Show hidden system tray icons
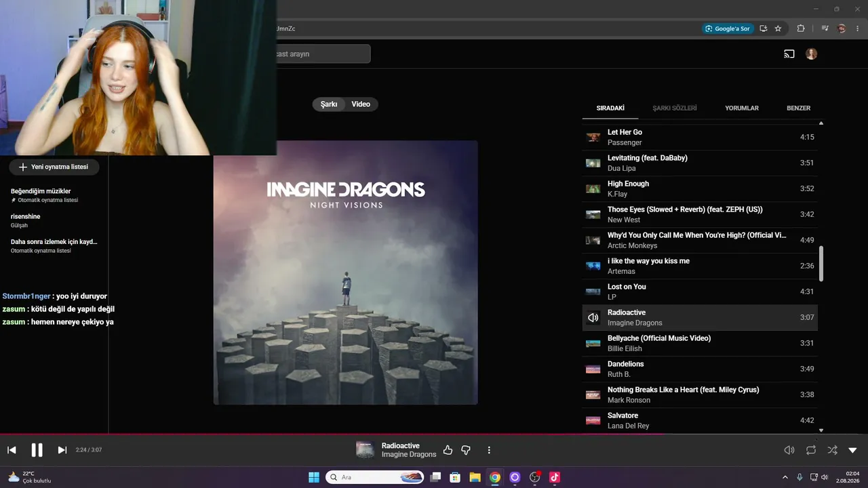The width and height of the screenshot is (868, 488). point(785,477)
